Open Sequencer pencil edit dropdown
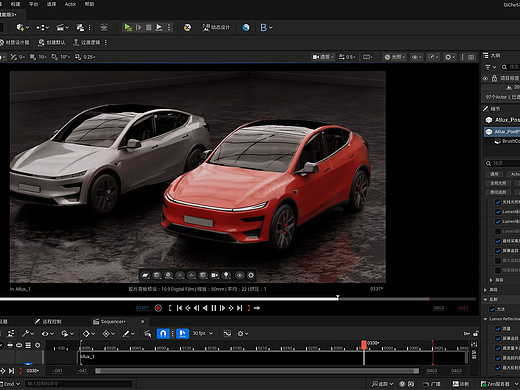 click(128, 333)
